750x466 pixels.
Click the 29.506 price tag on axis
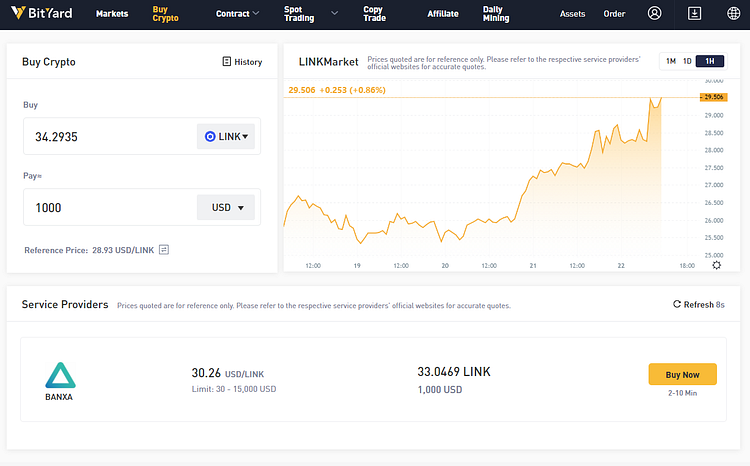(x=714, y=97)
